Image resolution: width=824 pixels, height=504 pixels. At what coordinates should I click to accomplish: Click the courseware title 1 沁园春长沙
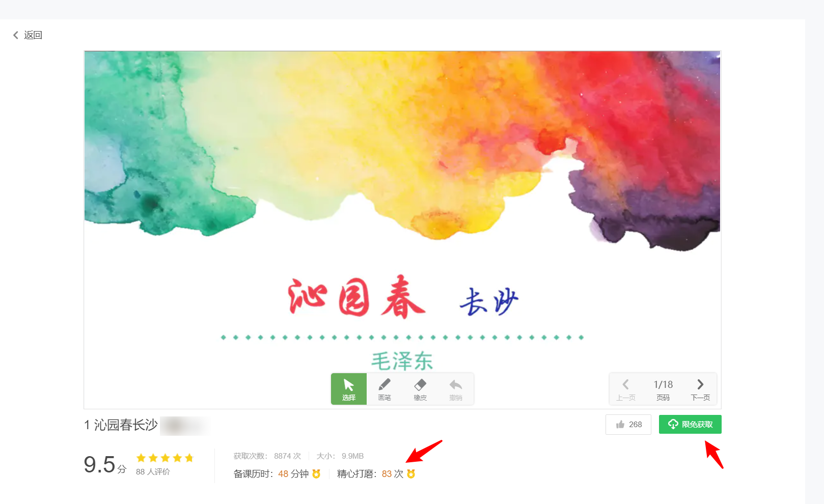pos(121,425)
